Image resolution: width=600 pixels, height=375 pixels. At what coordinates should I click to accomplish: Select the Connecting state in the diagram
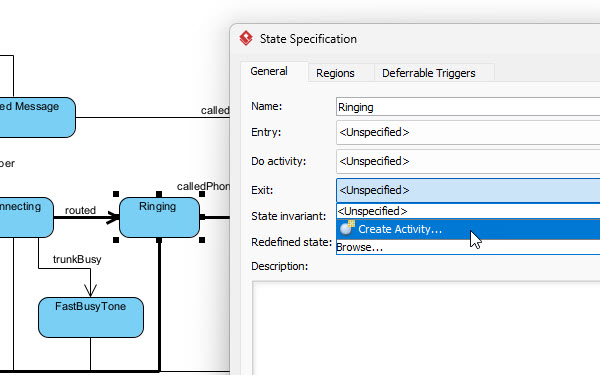(x=26, y=217)
